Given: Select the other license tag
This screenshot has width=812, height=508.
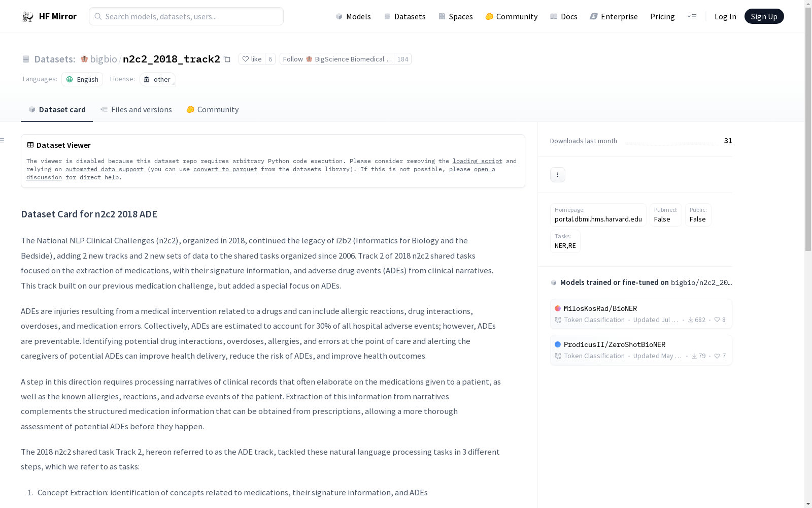Looking at the screenshot, I should (x=157, y=79).
